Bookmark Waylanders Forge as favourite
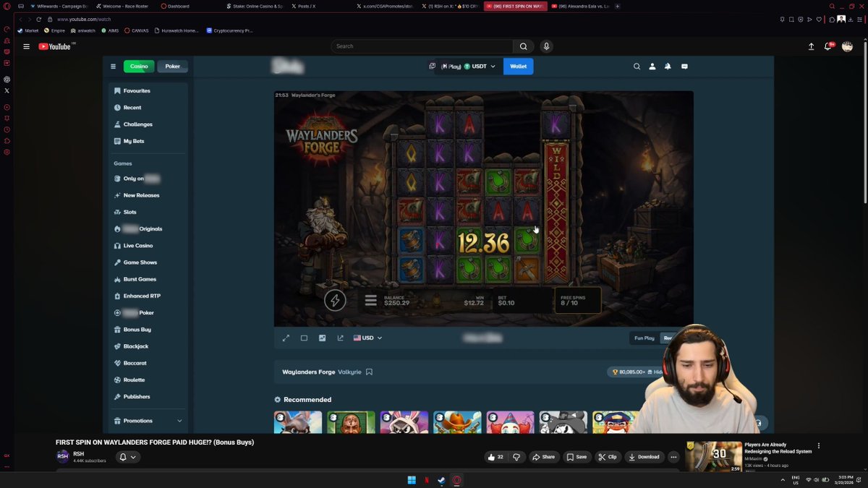Viewport: 868px width, 488px height. [369, 372]
